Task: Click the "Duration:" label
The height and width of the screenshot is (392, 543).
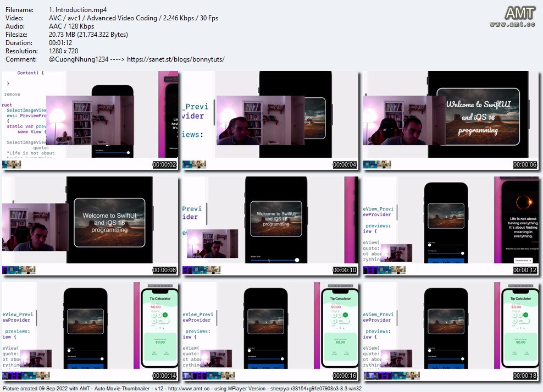Action: coord(19,43)
